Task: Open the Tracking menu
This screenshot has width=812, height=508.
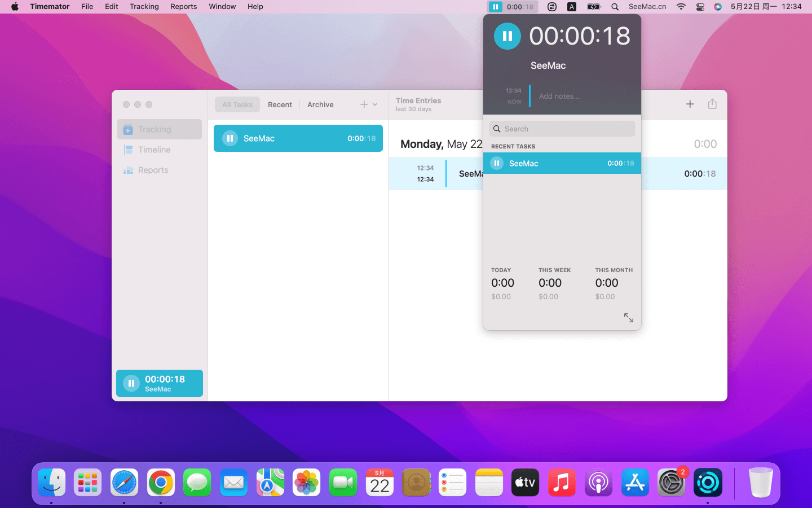Action: [x=144, y=7]
